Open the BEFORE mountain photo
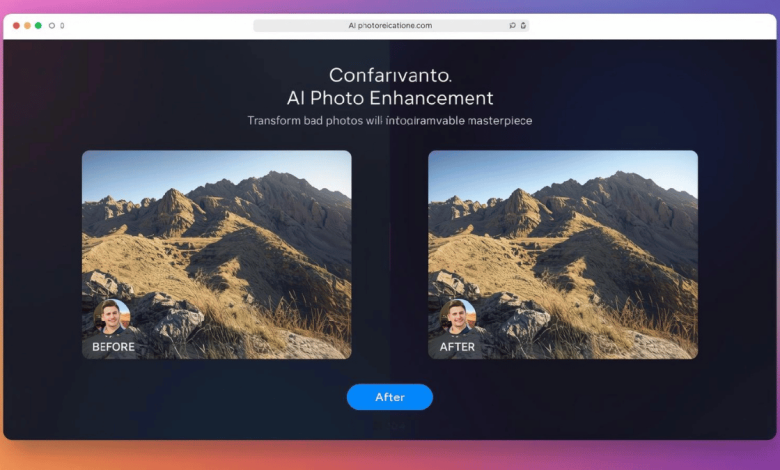Screen dimensions: 780x470 pyautogui.click(x=217, y=255)
